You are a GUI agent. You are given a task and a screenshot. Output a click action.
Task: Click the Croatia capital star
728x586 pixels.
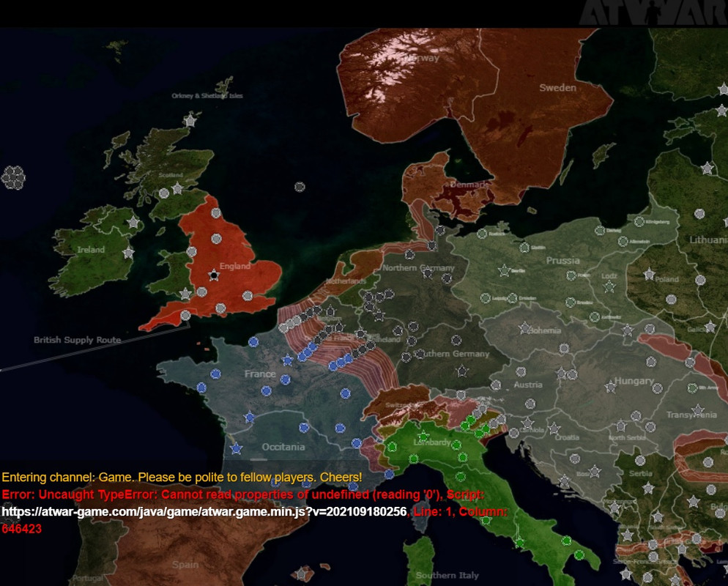click(554, 428)
